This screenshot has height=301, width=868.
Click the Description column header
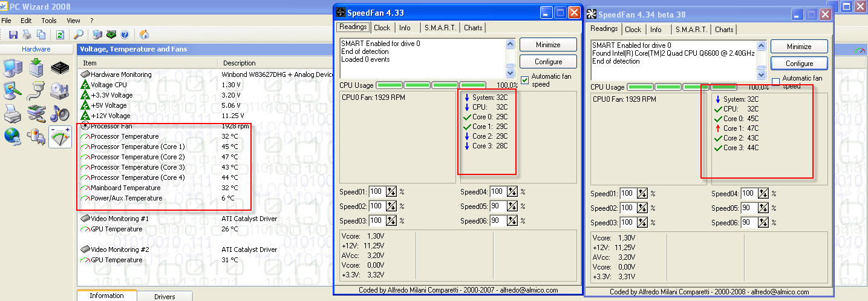tap(275, 63)
